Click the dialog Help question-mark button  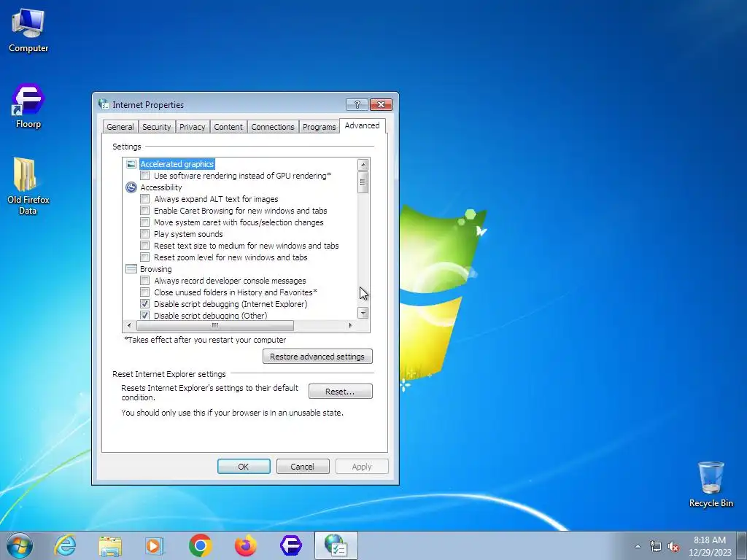[x=357, y=104]
